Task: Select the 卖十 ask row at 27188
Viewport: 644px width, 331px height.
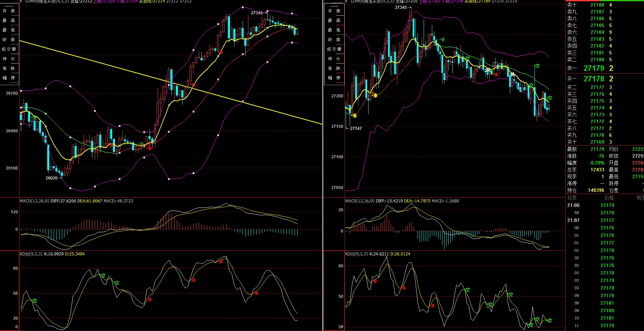Action: [605, 5]
